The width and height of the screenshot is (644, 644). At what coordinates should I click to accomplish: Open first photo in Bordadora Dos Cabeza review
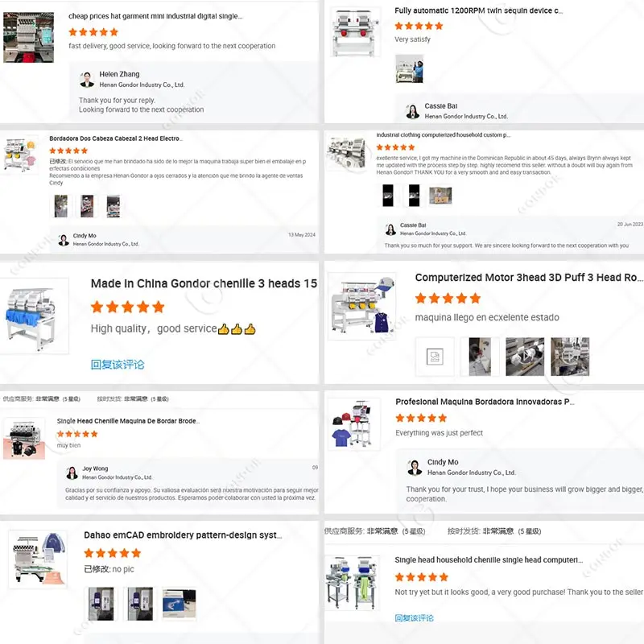(61, 206)
